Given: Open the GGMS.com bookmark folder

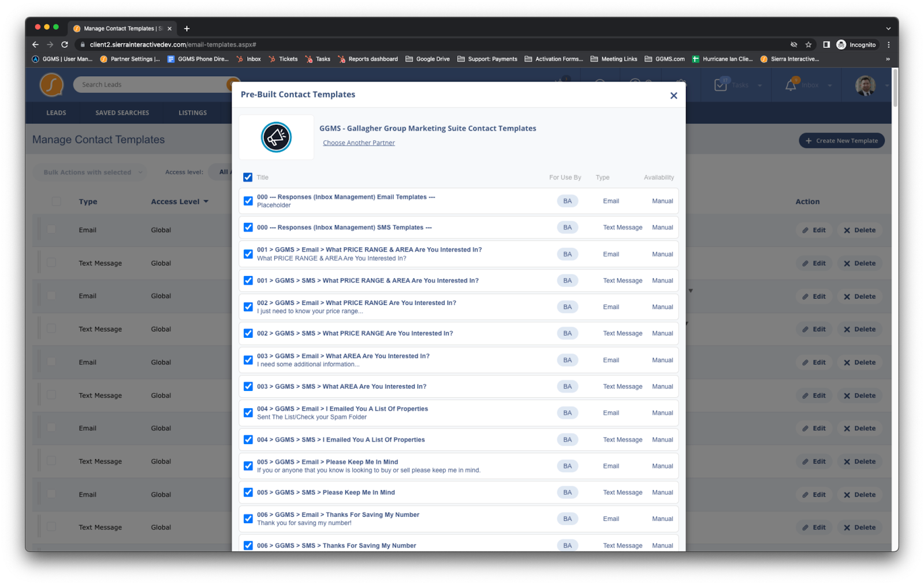Looking at the screenshot, I should [x=665, y=59].
